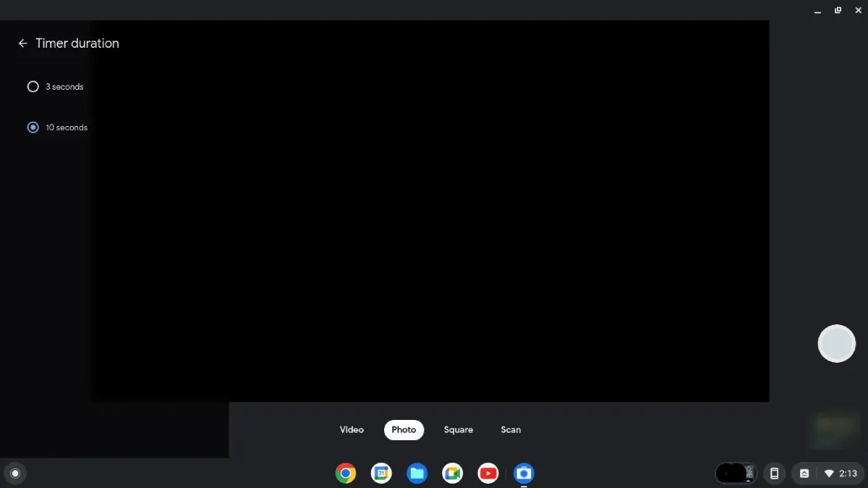Open the Files app
Viewport: 868px width, 488px height.
[x=417, y=473]
